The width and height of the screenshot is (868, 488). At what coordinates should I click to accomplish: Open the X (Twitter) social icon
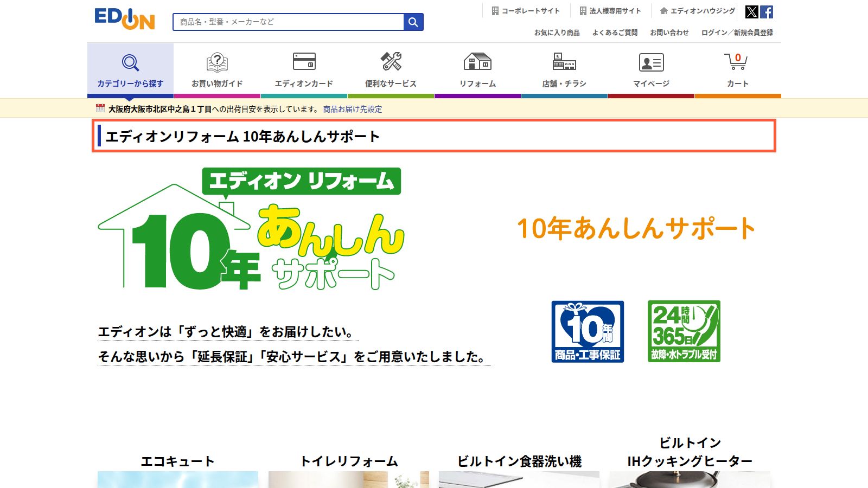click(x=751, y=12)
